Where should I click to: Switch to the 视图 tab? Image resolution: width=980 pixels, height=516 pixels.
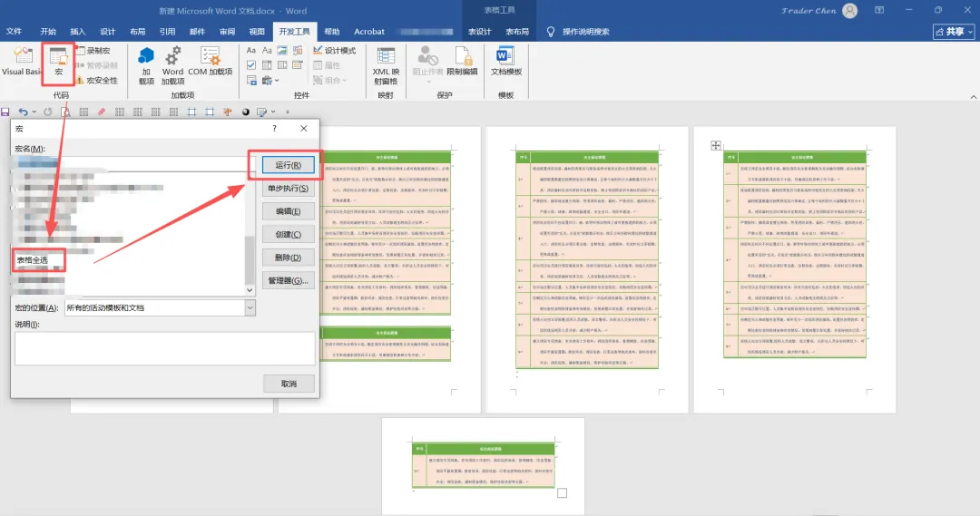click(x=257, y=31)
